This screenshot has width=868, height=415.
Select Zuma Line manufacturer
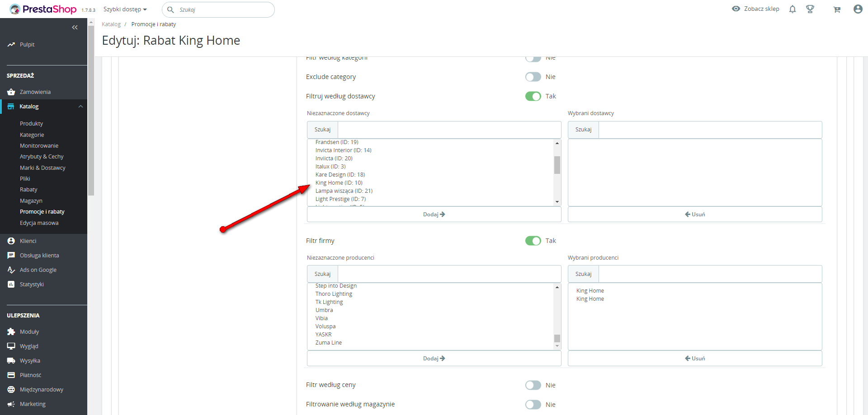click(329, 343)
